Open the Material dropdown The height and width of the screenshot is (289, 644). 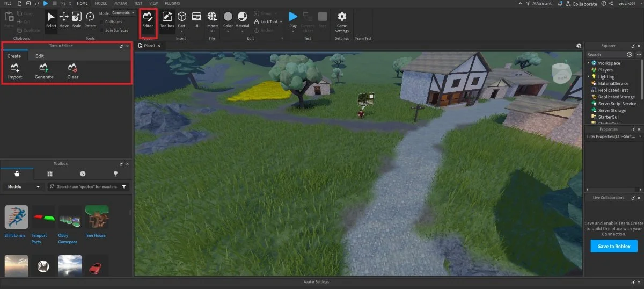[243, 31]
